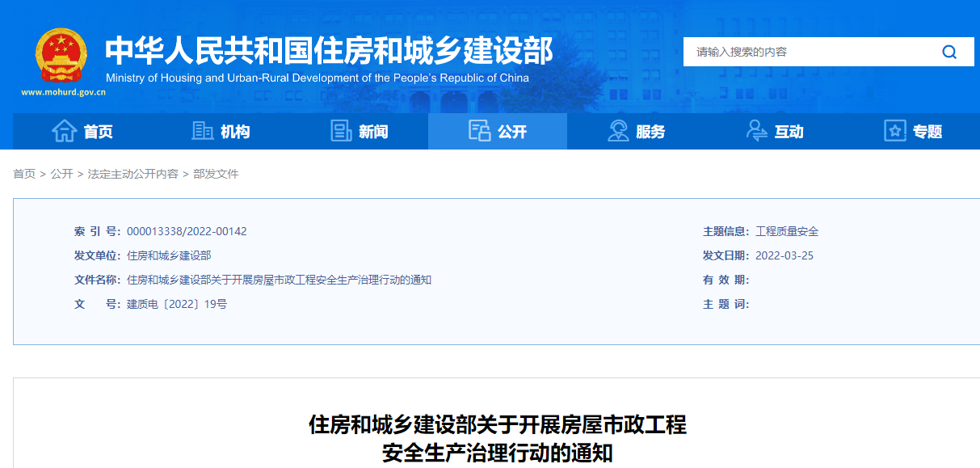Screen dimensions: 980x468
Task: Open the 服务 navigation tab
Action: (637, 131)
